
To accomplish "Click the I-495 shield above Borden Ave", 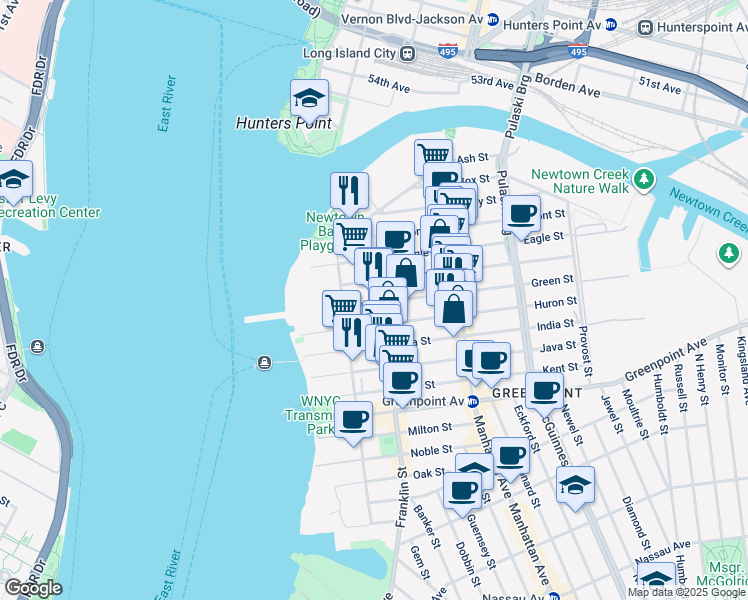I will tap(578, 50).
